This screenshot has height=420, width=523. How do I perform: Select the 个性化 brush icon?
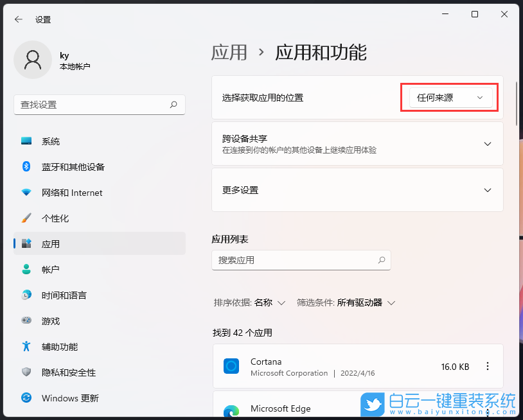(x=26, y=218)
